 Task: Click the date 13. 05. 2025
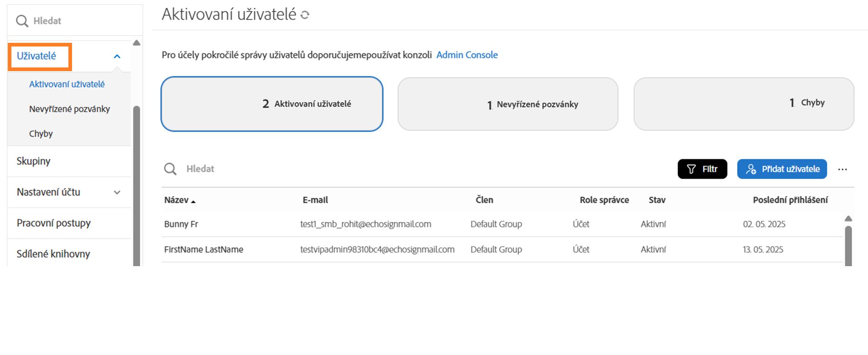763,250
